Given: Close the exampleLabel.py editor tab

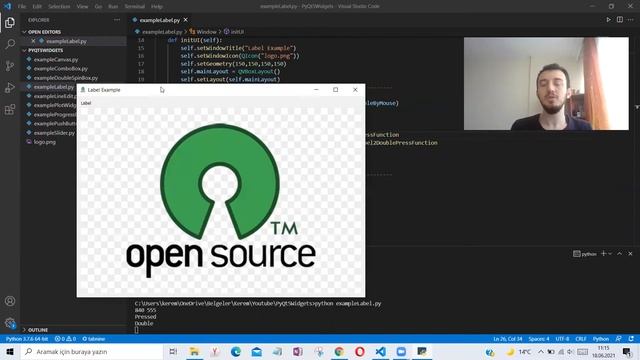Looking at the screenshot, I should [x=186, y=20].
